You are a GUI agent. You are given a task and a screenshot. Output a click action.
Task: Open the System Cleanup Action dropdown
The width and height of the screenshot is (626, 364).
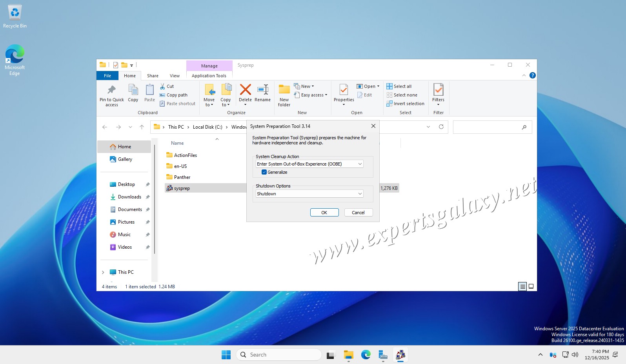(309, 164)
